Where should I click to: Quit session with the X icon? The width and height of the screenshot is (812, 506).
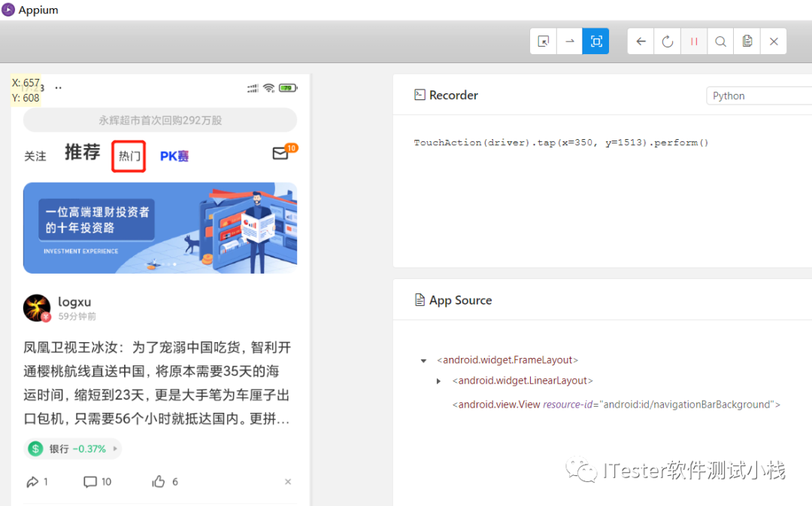coord(774,41)
